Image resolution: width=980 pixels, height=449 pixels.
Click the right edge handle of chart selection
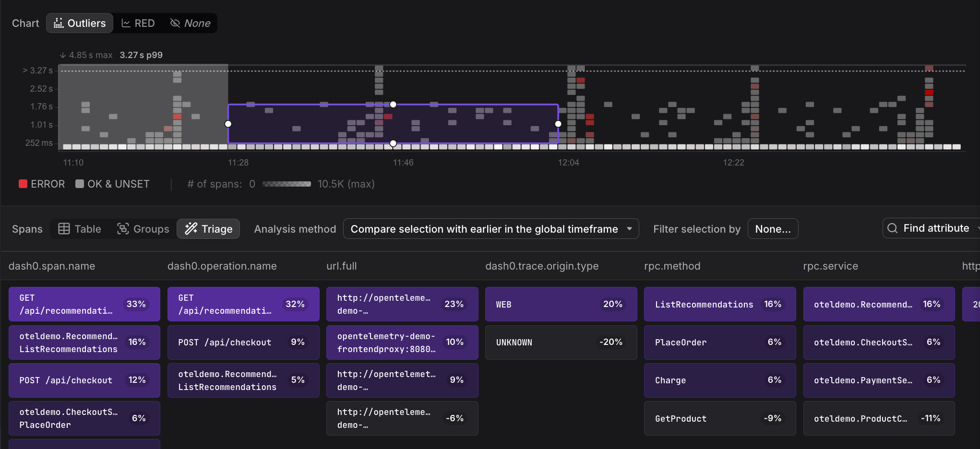[x=558, y=124]
